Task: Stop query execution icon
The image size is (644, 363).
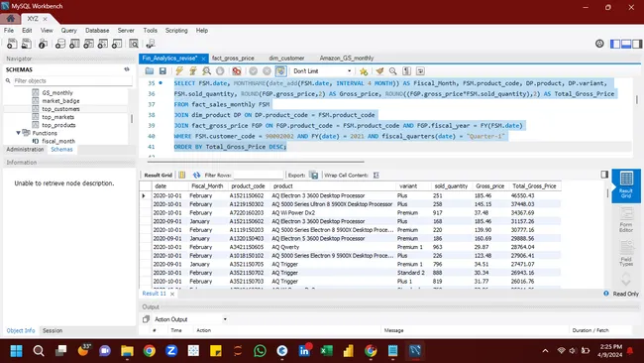Action: (x=220, y=71)
